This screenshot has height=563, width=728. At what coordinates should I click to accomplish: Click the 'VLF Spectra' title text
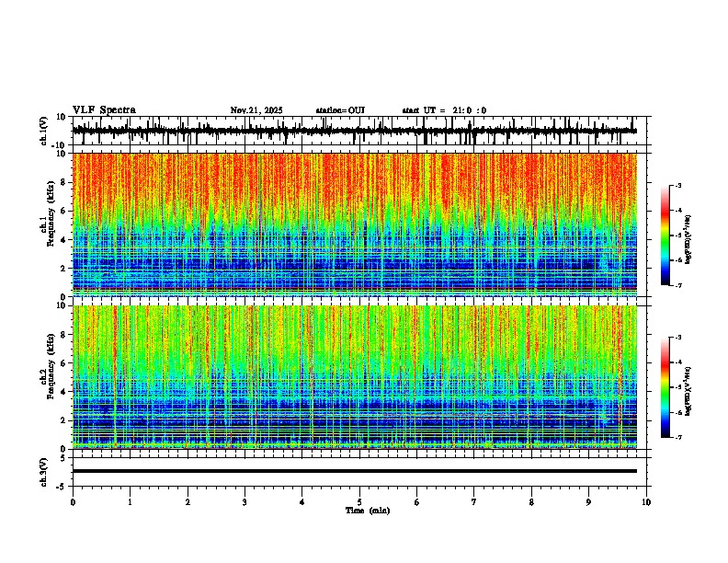(x=104, y=110)
